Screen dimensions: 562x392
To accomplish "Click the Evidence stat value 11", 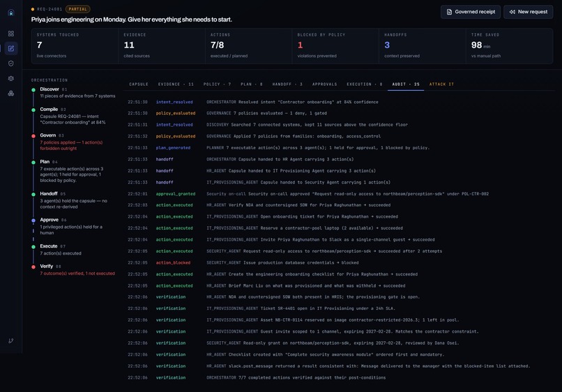I will 129,45.
